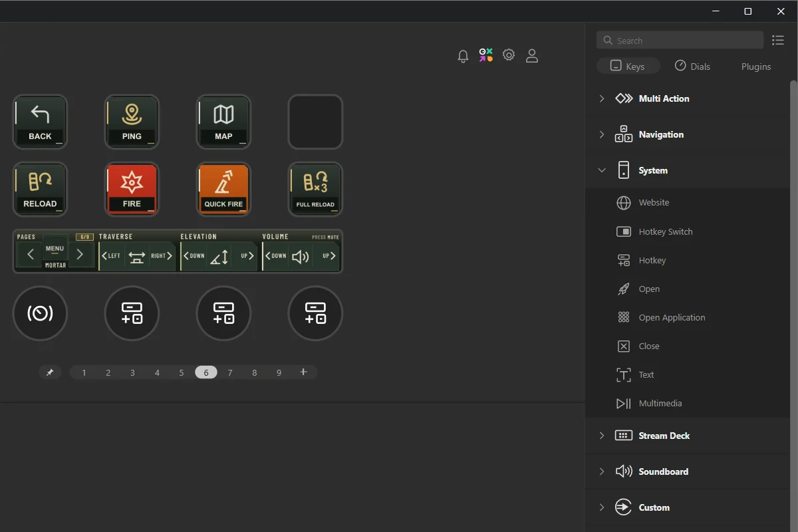
Task: Go to page 8
Action: tap(255, 373)
